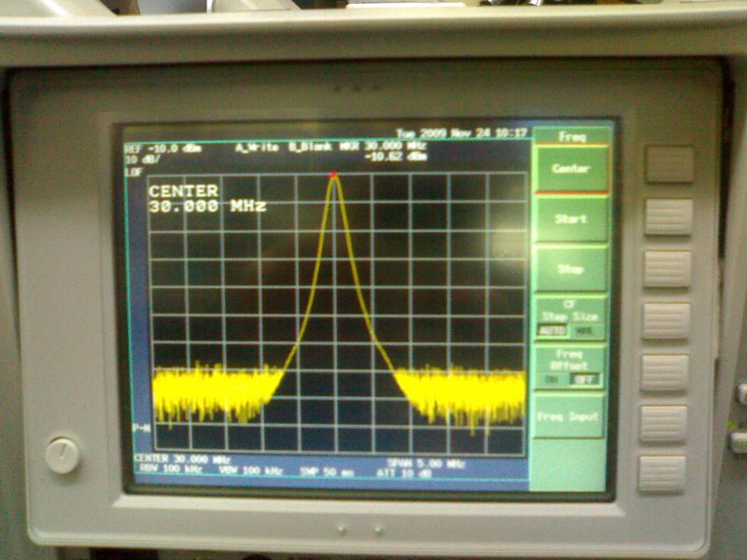
Task: Click the large CENTER 30.000 MHz entry
Action: [207, 199]
